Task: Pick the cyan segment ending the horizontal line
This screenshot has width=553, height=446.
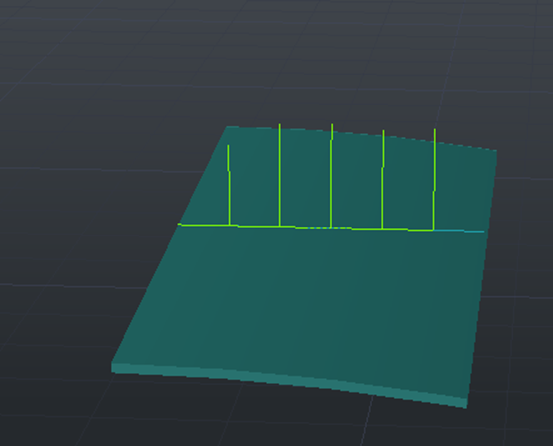Action: click(x=459, y=231)
